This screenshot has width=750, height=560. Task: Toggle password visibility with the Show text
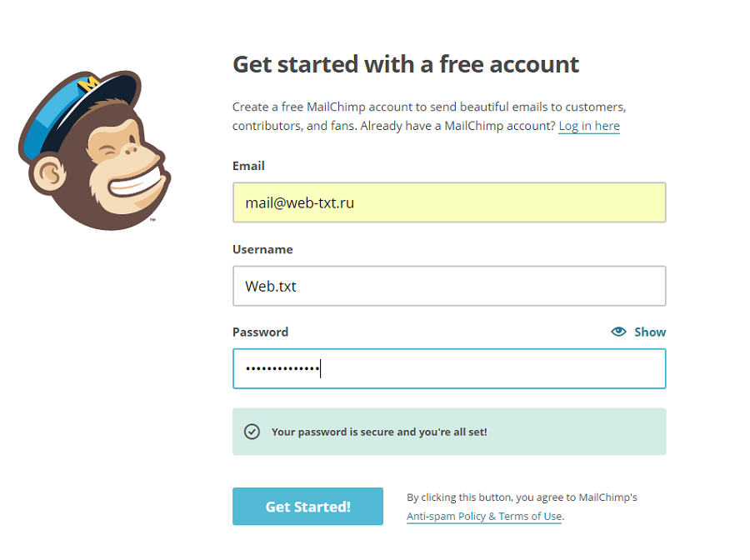650,332
